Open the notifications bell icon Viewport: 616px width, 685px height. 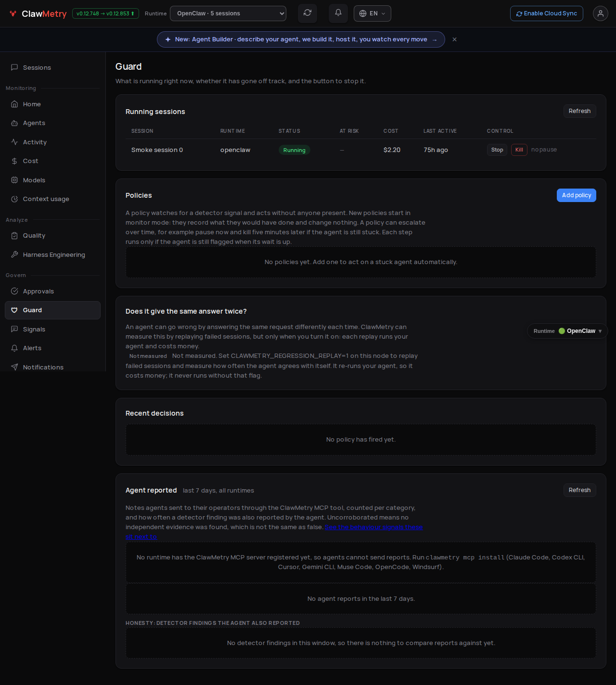click(338, 13)
